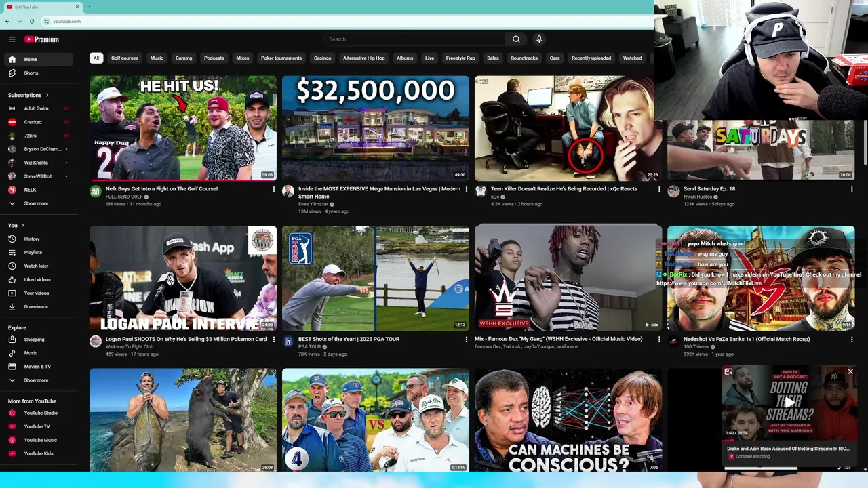Click the search magnifier button
868x488 pixels.
tap(516, 39)
